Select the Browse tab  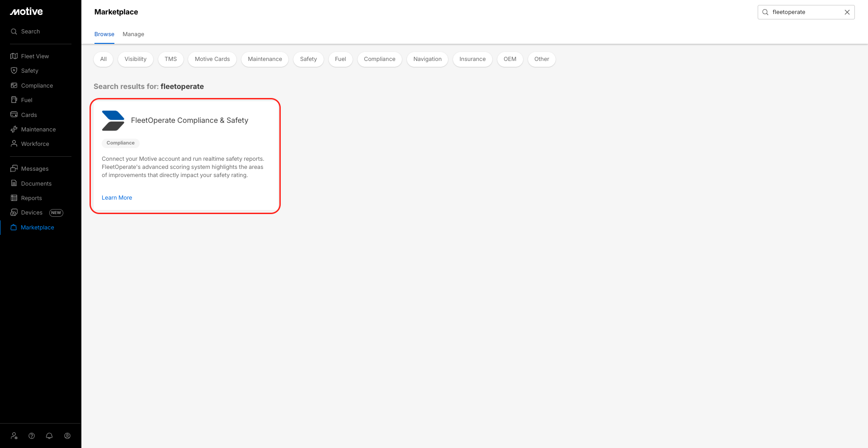[104, 34]
